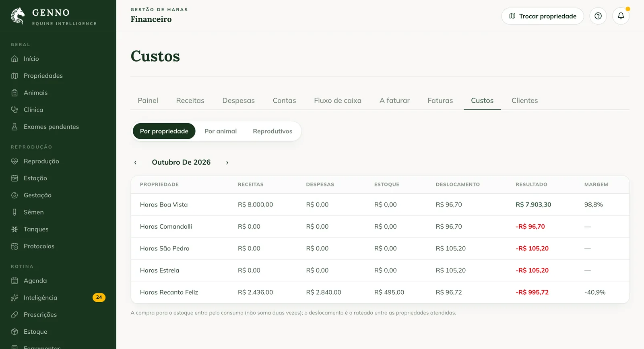Click the Animais clipboard icon
This screenshot has width=644, height=349.
pyautogui.click(x=14, y=93)
